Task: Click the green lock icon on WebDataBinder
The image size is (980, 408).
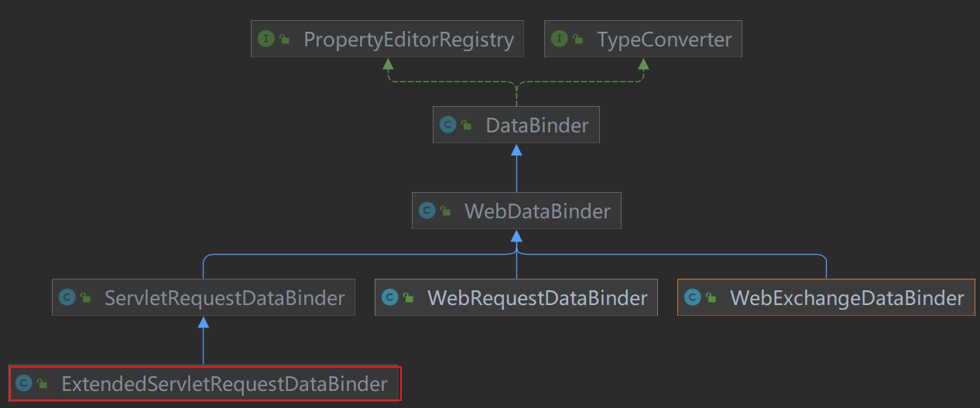Action: tap(445, 211)
